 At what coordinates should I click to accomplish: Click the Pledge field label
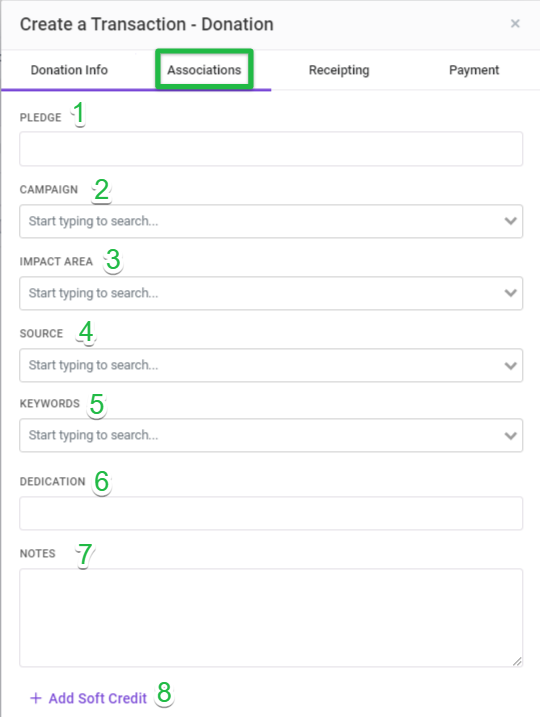click(x=40, y=118)
